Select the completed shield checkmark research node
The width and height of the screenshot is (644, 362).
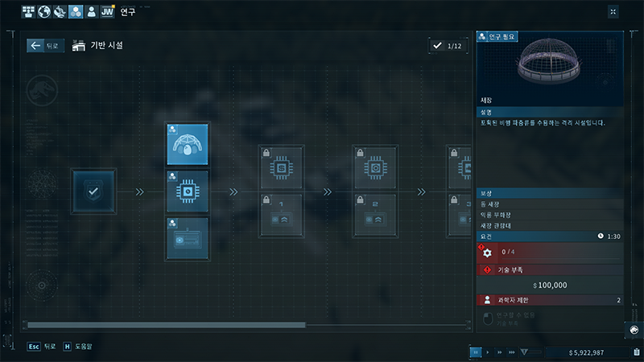(x=93, y=191)
